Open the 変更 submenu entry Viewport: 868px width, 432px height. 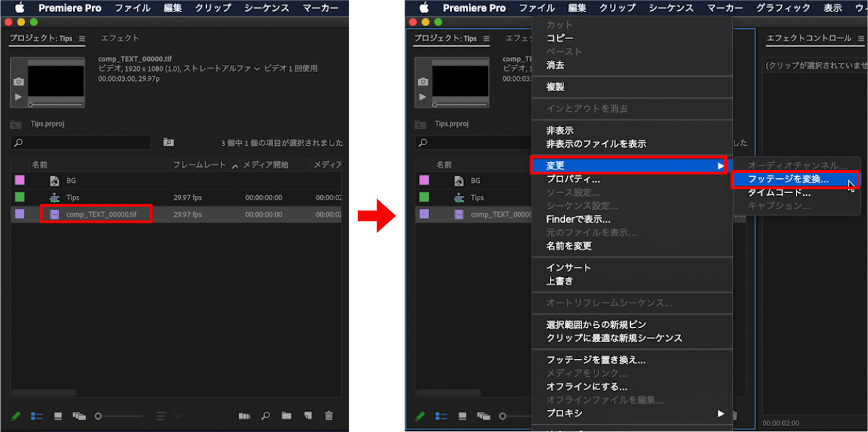click(632, 165)
